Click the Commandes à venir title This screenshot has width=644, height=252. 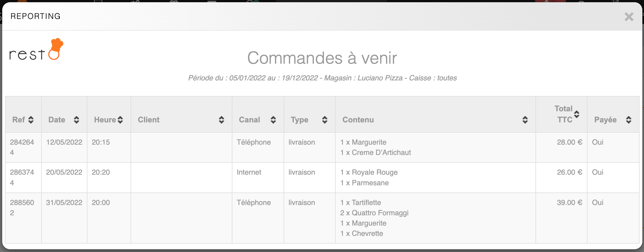point(322,58)
